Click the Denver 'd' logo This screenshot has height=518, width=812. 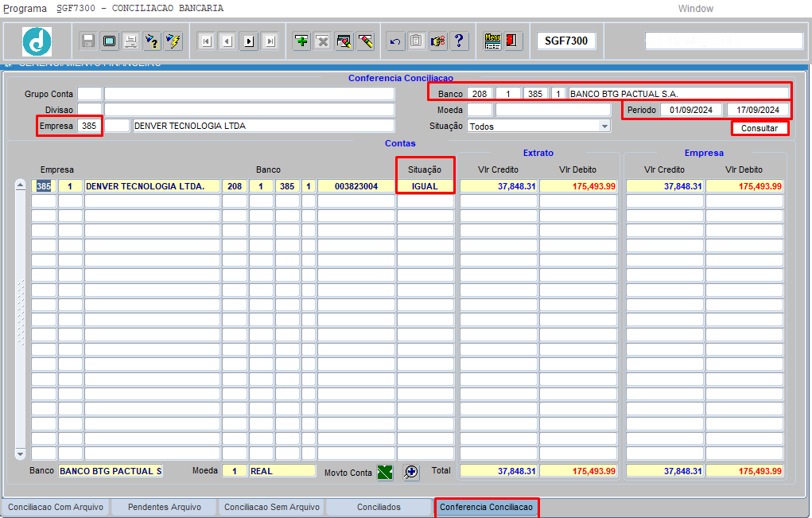37,42
